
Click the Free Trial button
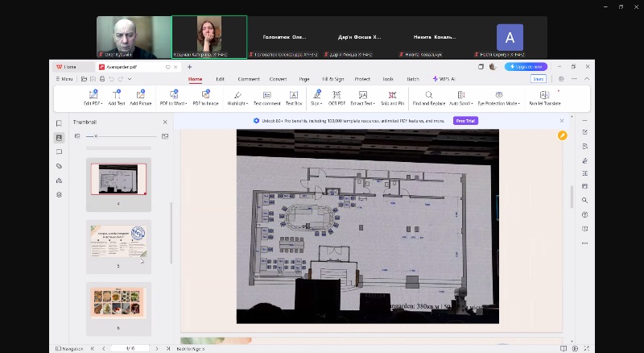[x=464, y=121]
